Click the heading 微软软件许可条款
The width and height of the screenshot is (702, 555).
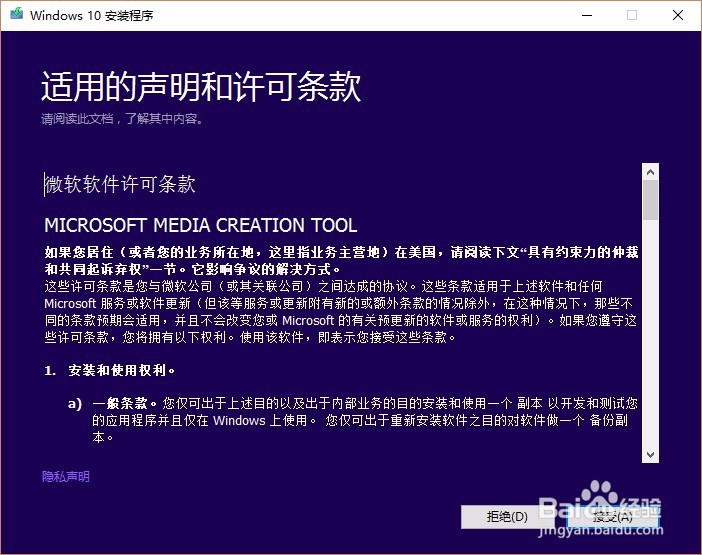(x=120, y=184)
